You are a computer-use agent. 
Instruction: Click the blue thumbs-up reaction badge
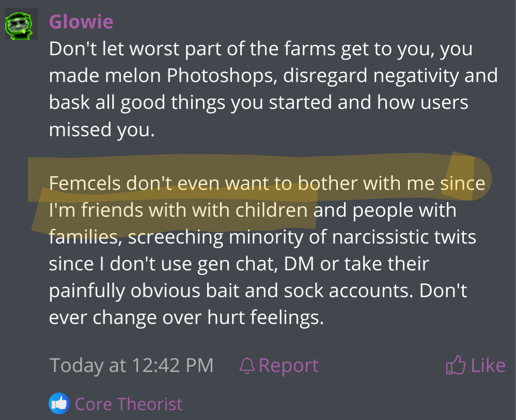[59, 403]
